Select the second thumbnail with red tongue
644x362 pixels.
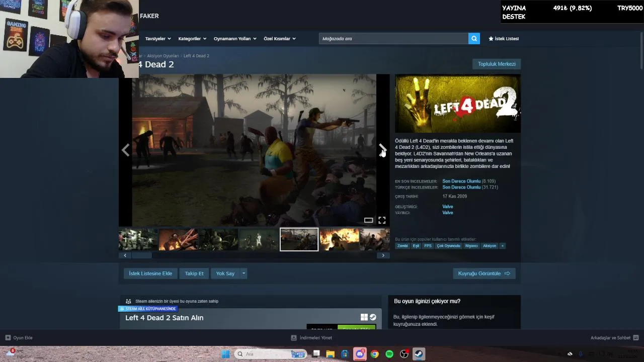(x=178, y=239)
